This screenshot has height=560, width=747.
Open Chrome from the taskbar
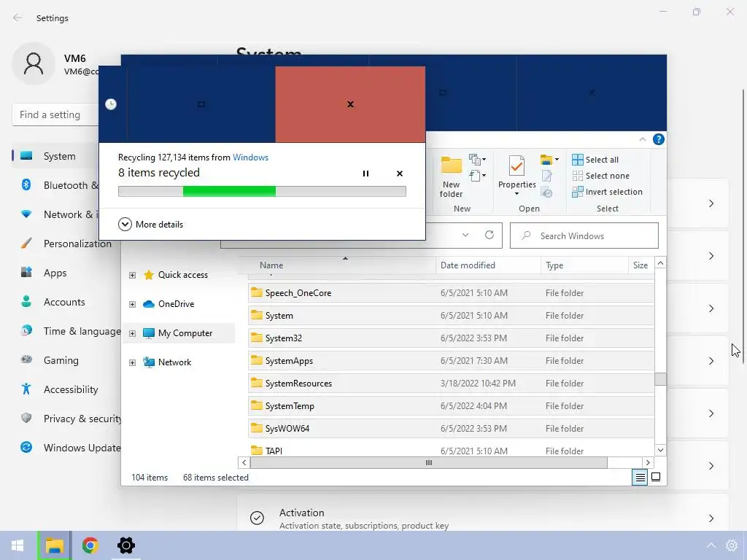pyautogui.click(x=90, y=545)
